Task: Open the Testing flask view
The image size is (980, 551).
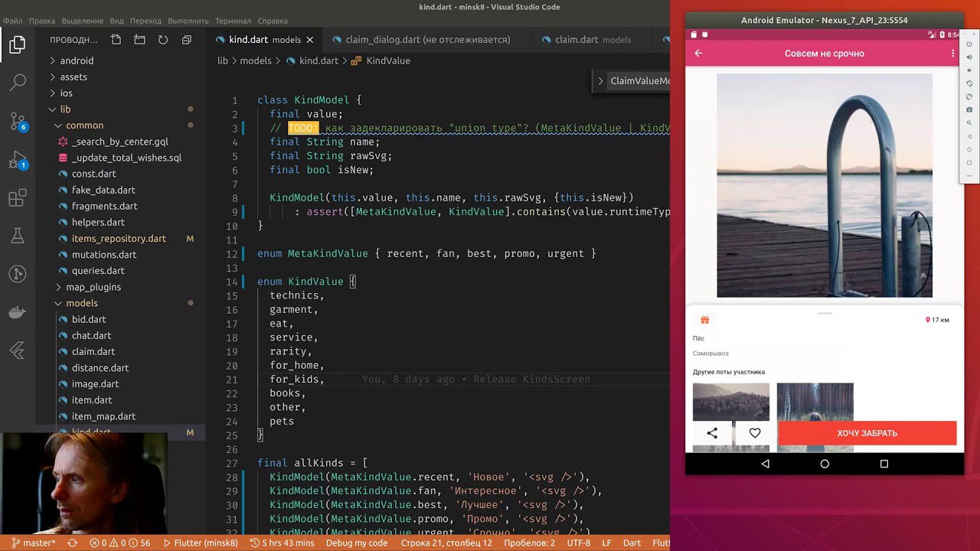Action: point(18,236)
